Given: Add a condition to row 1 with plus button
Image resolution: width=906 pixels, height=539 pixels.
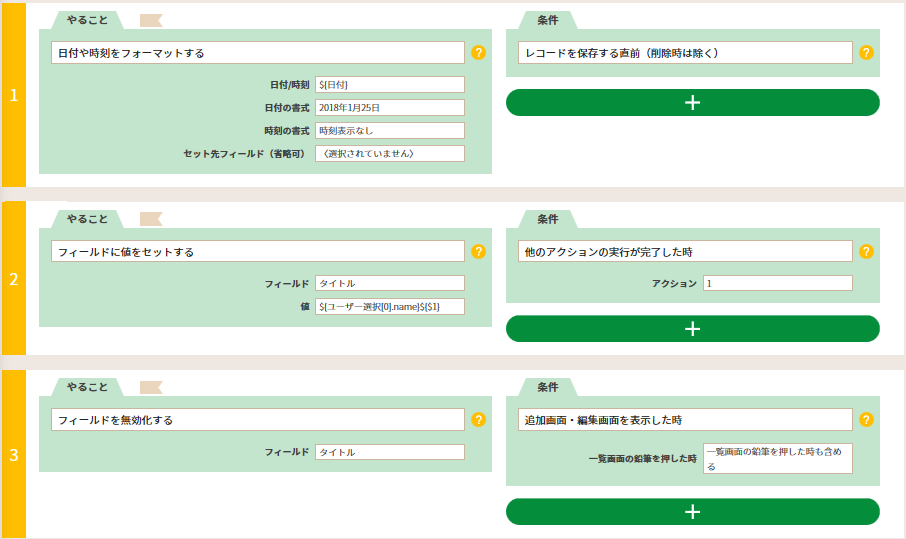Looking at the screenshot, I should 692,102.
